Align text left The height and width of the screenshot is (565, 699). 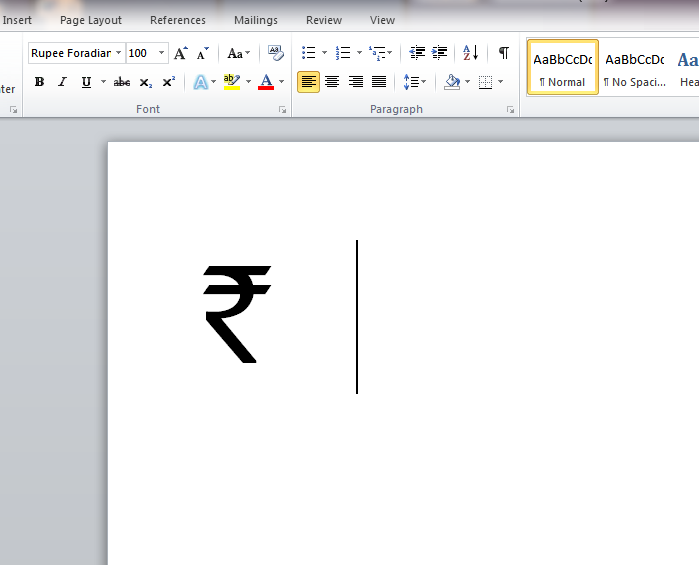[x=308, y=82]
